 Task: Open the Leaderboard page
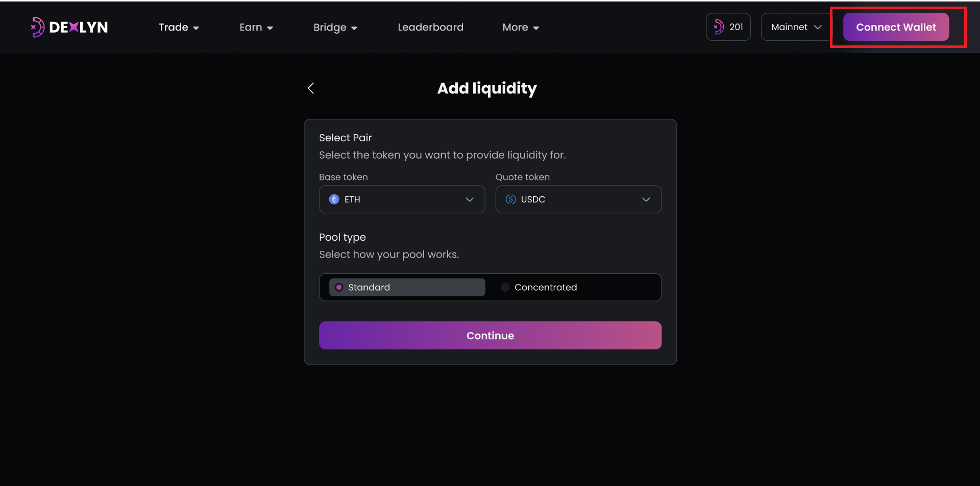tap(430, 27)
